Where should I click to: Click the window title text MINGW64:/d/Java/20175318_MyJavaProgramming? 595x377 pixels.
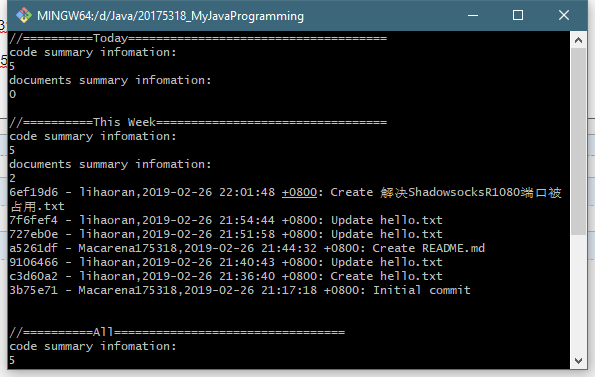[x=170, y=16]
